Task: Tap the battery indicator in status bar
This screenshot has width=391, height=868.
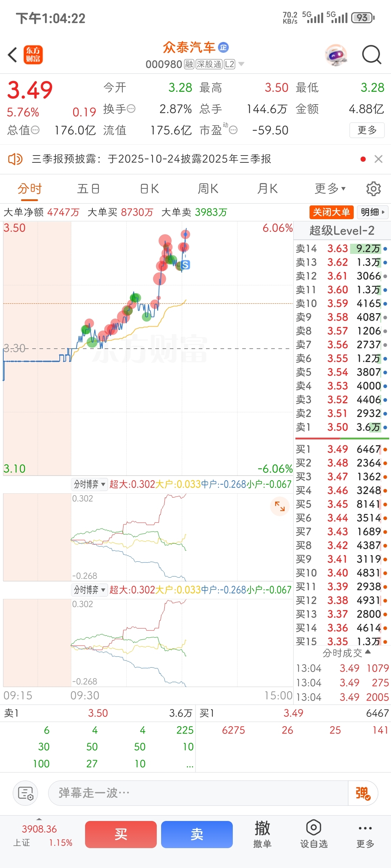Action: pos(363,17)
